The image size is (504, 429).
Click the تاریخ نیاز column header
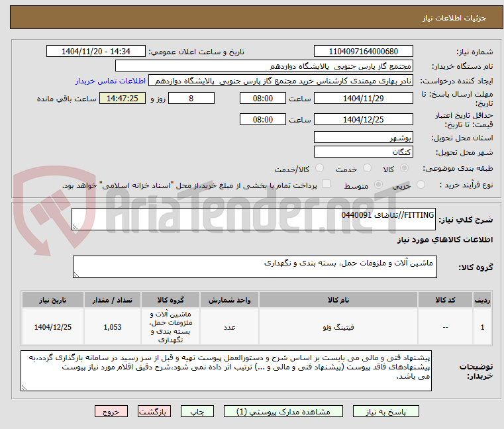(53, 300)
